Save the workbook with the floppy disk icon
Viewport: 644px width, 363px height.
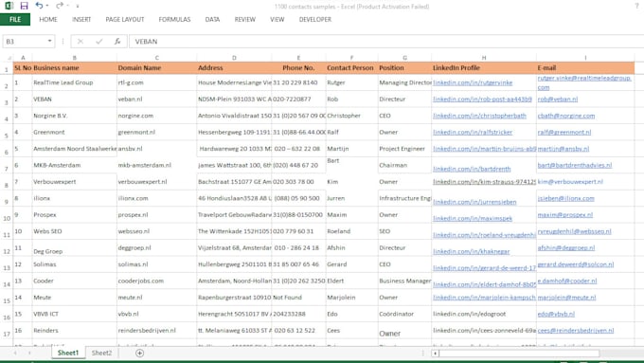click(24, 6)
